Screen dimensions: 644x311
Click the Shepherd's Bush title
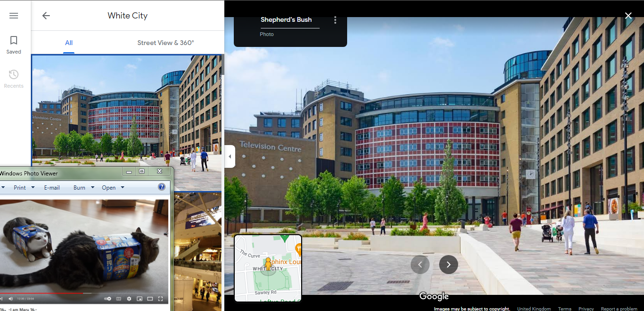pyautogui.click(x=286, y=20)
